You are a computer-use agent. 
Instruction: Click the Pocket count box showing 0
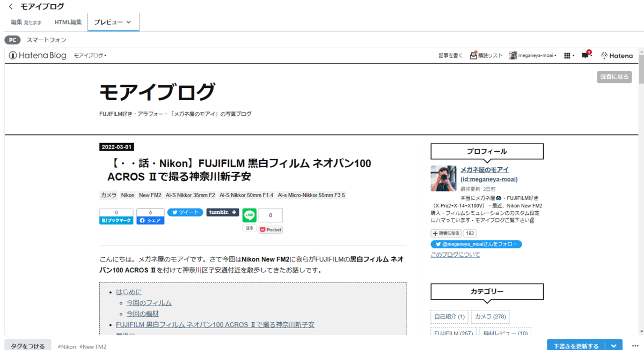click(x=270, y=215)
